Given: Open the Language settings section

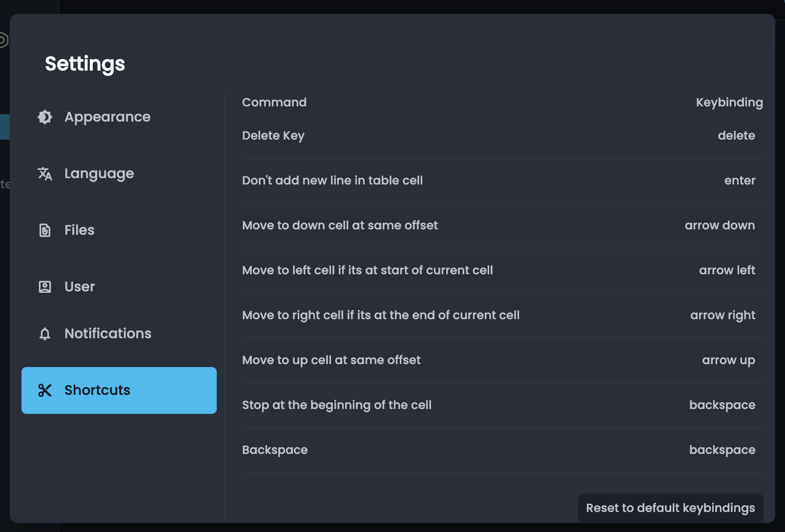Looking at the screenshot, I should pyautogui.click(x=99, y=174).
